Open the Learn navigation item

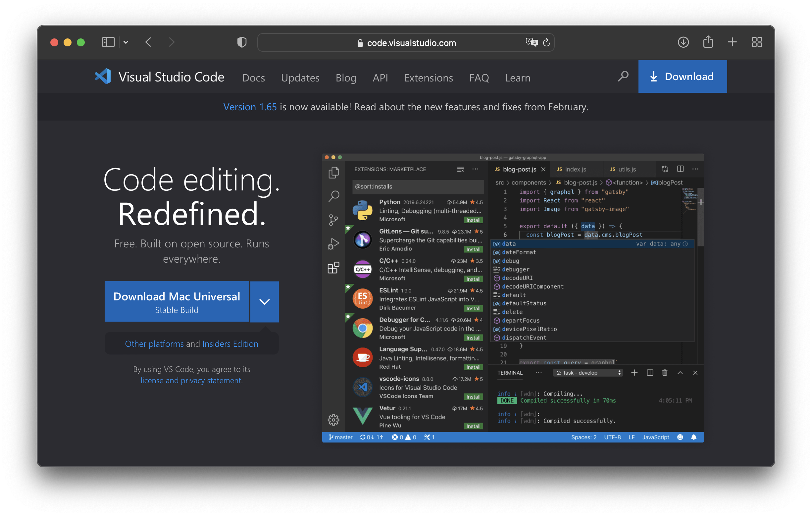517,77
